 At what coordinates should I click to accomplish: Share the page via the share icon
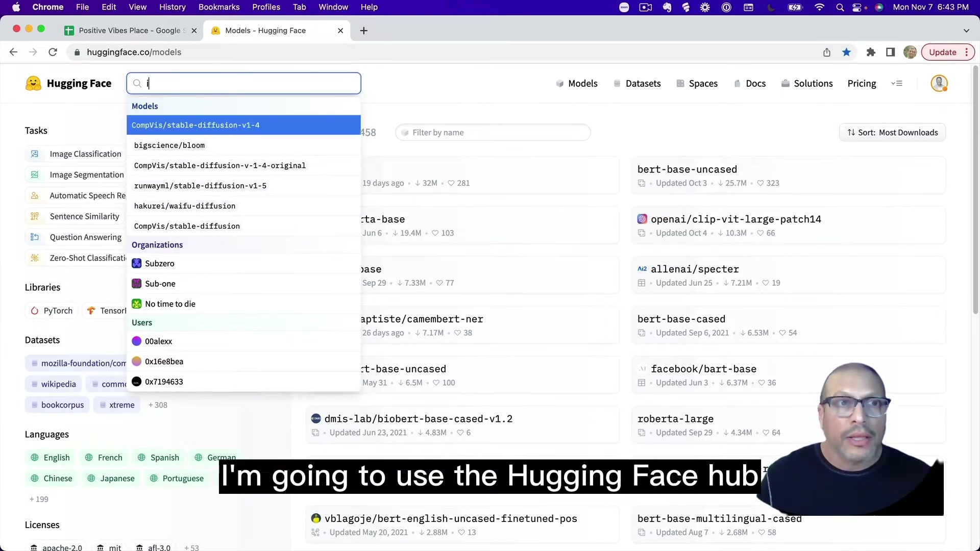coord(827,52)
